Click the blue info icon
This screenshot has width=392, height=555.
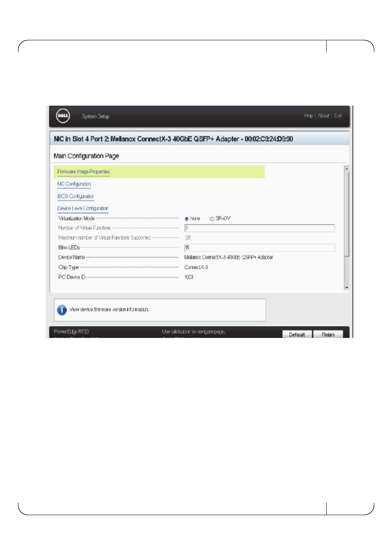pyautogui.click(x=62, y=310)
